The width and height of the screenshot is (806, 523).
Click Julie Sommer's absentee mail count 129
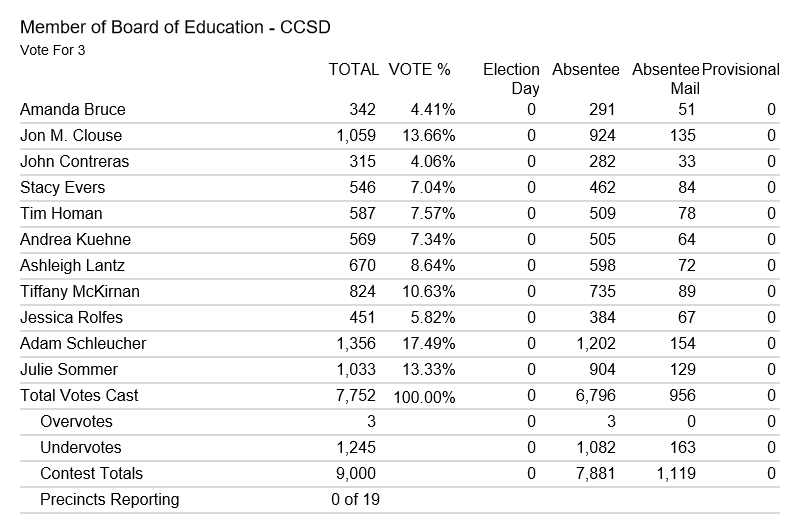tap(681, 370)
